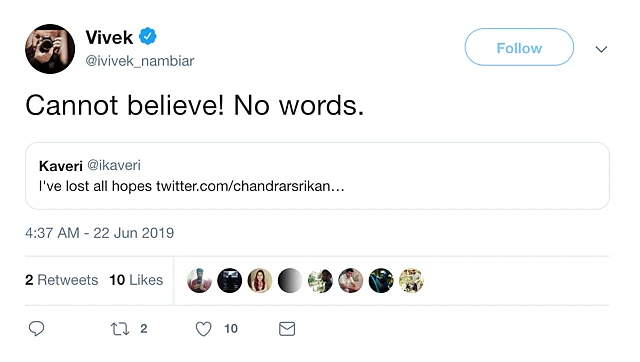Screen dimensions: 640x362
Task: Open Vivek's camera profile picture
Action: pyautogui.click(x=50, y=49)
